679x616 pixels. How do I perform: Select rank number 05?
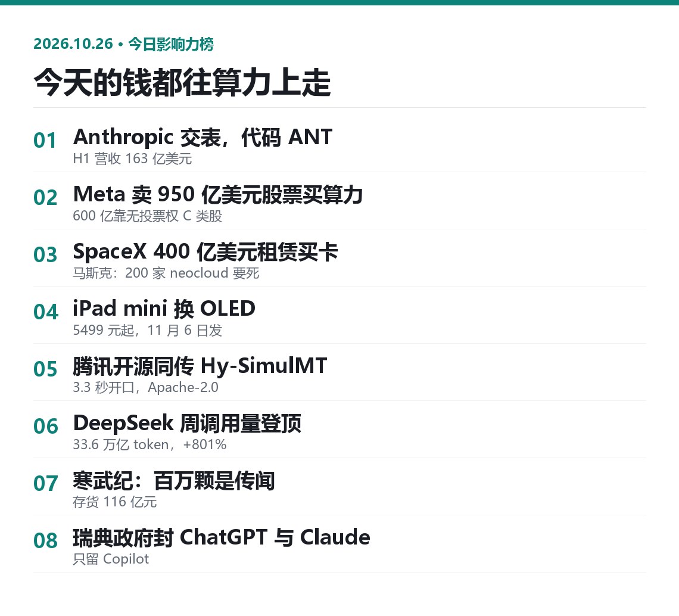tap(45, 369)
